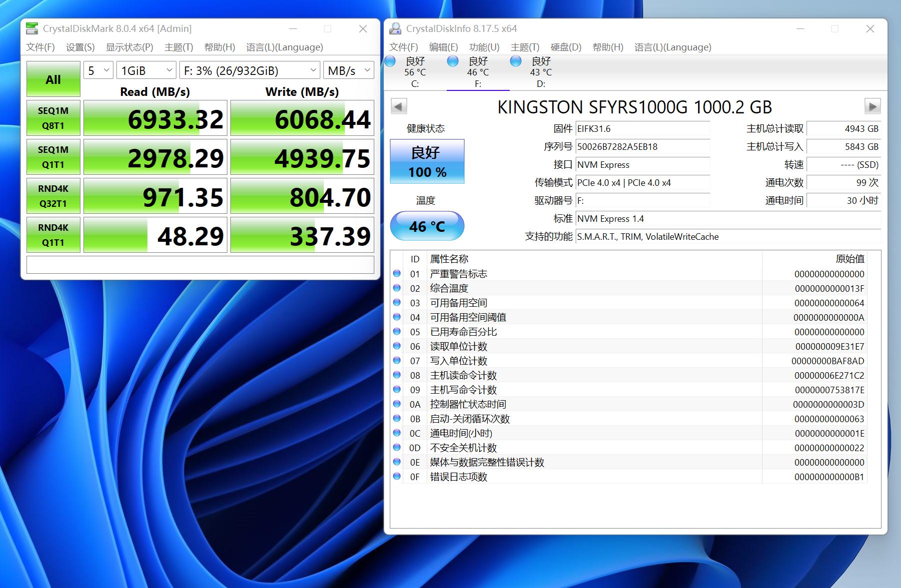Image resolution: width=901 pixels, height=588 pixels.
Task: Click All to run every benchmark
Action: pos(53,79)
